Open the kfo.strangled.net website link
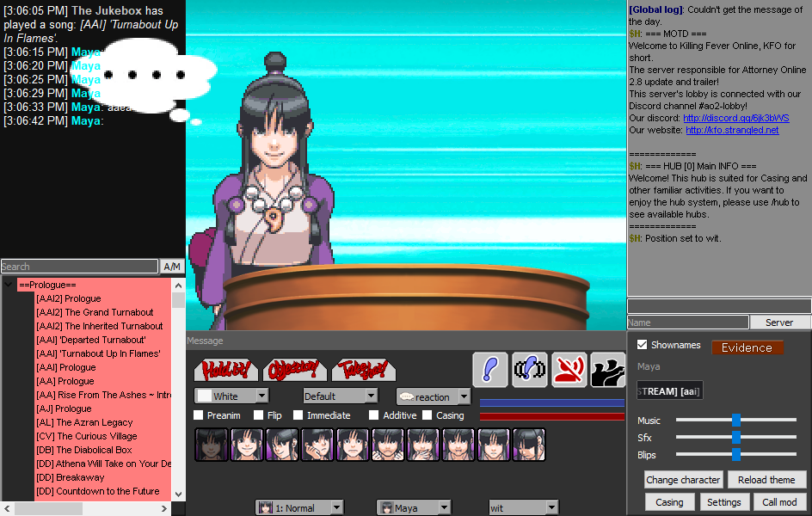Viewport: 812px width, 516px height. pyautogui.click(x=732, y=130)
